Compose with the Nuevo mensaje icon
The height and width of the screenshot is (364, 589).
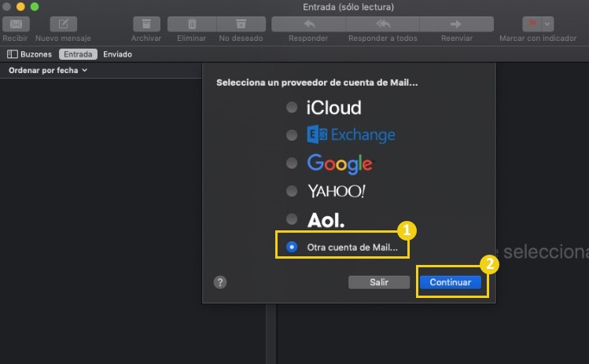click(x=63, y=24)
